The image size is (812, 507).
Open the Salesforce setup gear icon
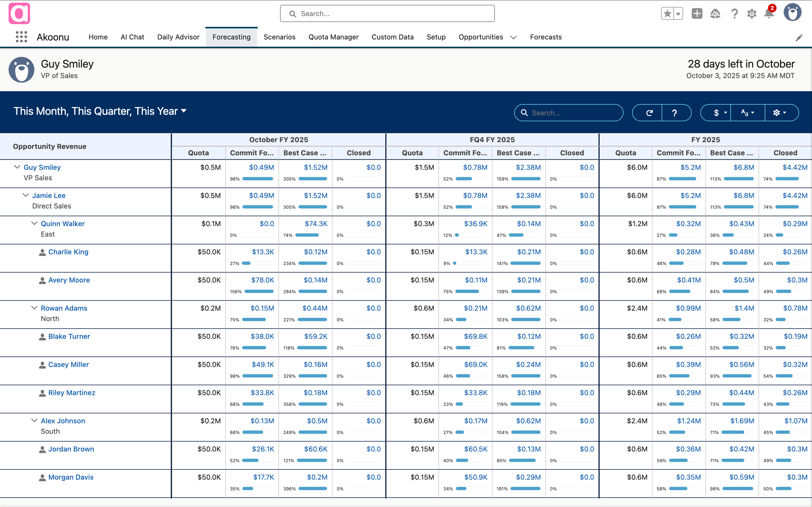pyautogui.click(x=752, y=14)
